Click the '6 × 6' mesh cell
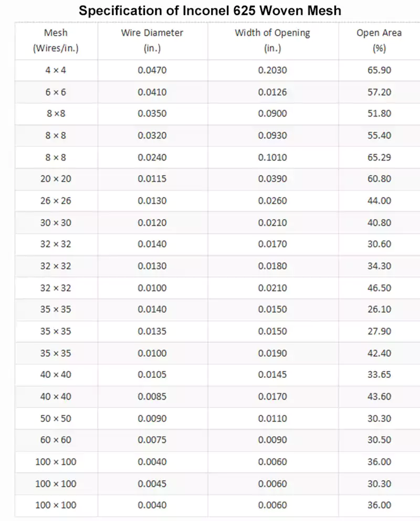 pyautogui.click(x=56, y=92)
